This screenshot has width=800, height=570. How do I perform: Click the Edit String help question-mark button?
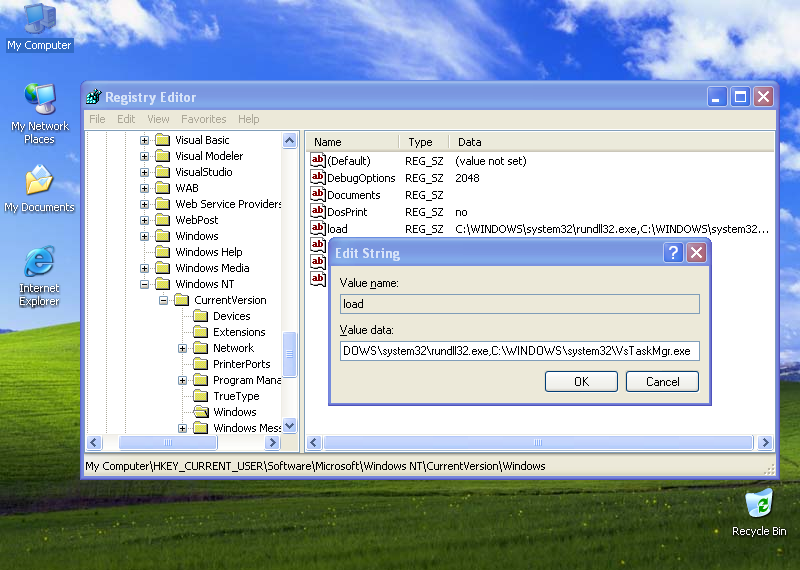tap(673, 252)
